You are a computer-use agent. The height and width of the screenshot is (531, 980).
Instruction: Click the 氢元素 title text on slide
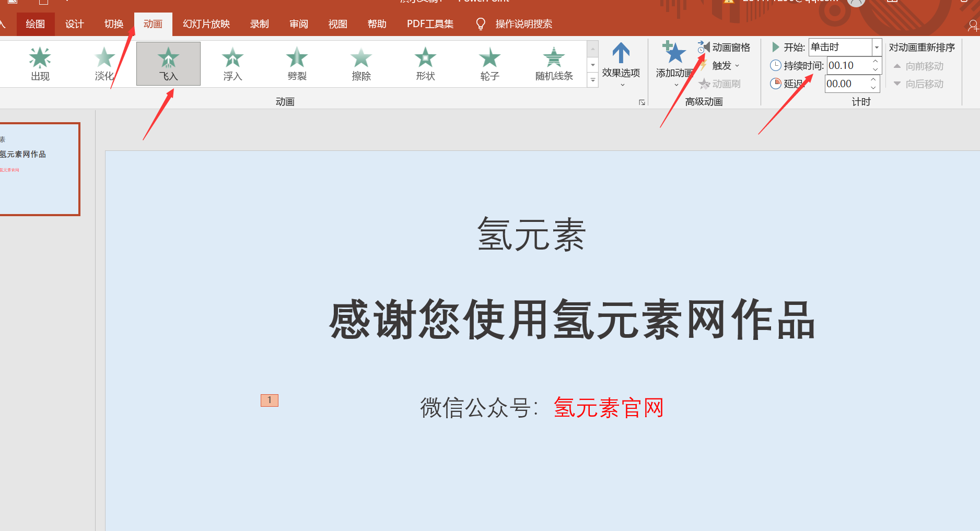[x=532, y=234]
